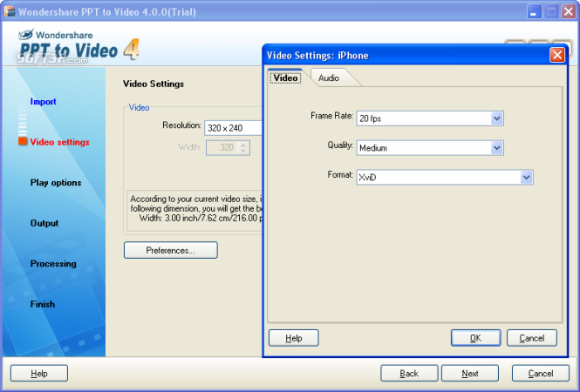The width and height of the screenshot is (580, 392).
Task: Click the orange Video settings step marker
Action: point(23,141)
